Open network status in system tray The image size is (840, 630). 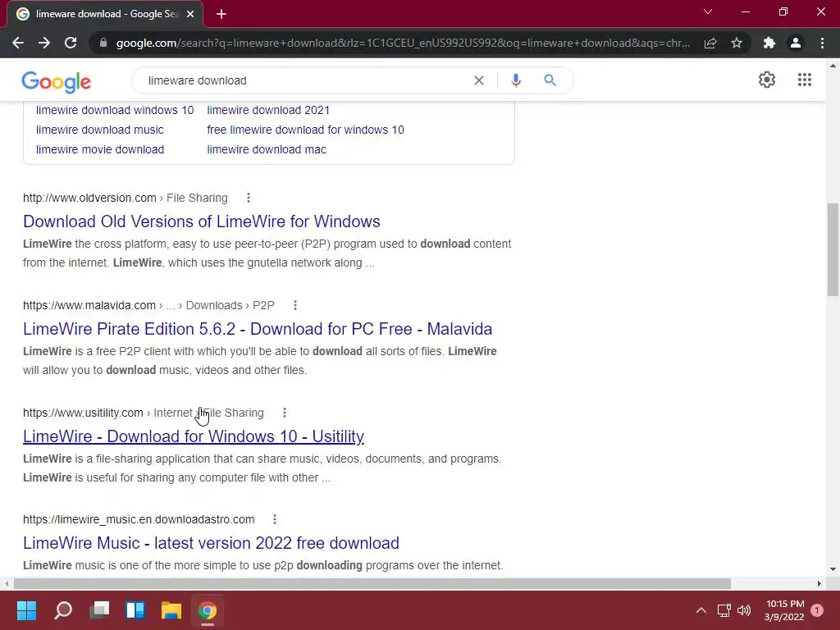click(724, 610)
